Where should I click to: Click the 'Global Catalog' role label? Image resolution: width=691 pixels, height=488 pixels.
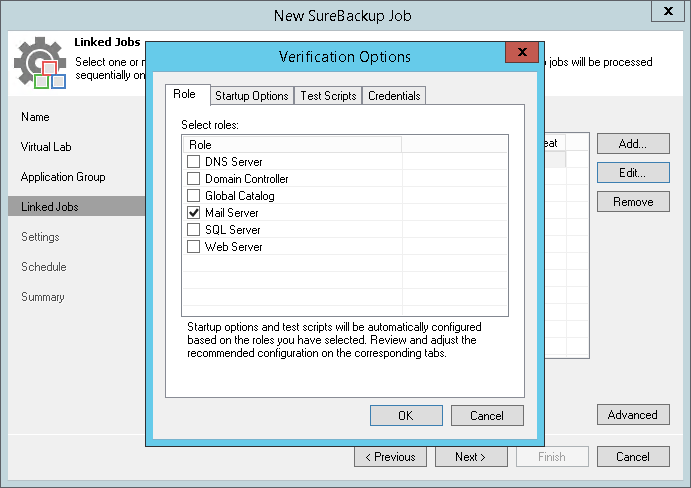click(239, 196)
